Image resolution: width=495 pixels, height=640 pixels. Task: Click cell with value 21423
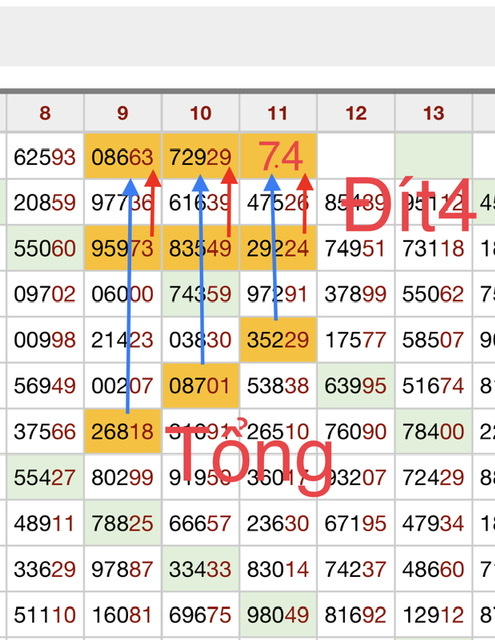tap(123, 340)
